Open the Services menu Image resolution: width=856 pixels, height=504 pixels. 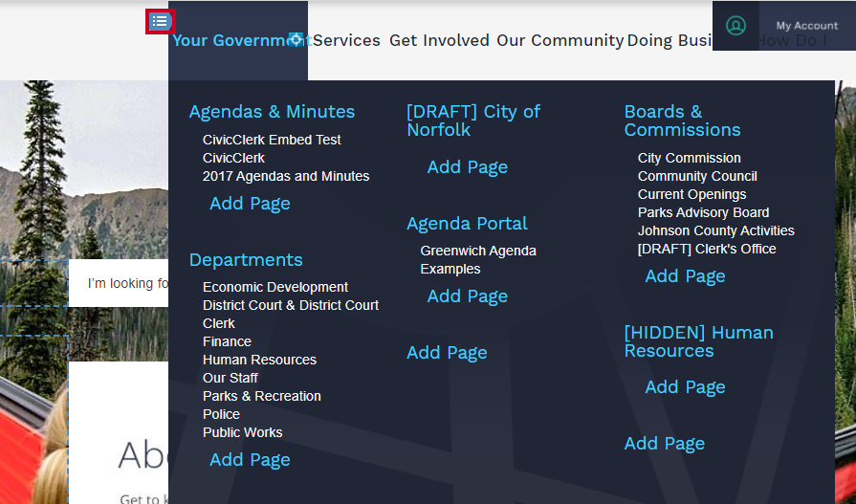tap(346, 40)
